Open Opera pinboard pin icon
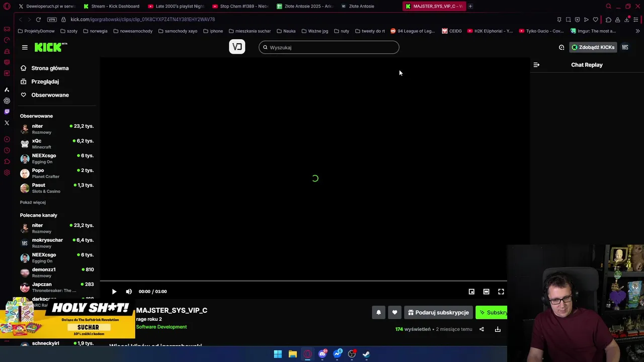The width and height of the screenshot is (644, 362). pos(559,20)
